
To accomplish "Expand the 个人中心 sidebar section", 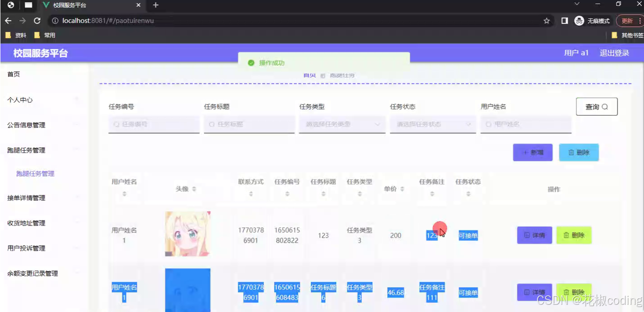I will pyautogui.click(x=20, y=99).
